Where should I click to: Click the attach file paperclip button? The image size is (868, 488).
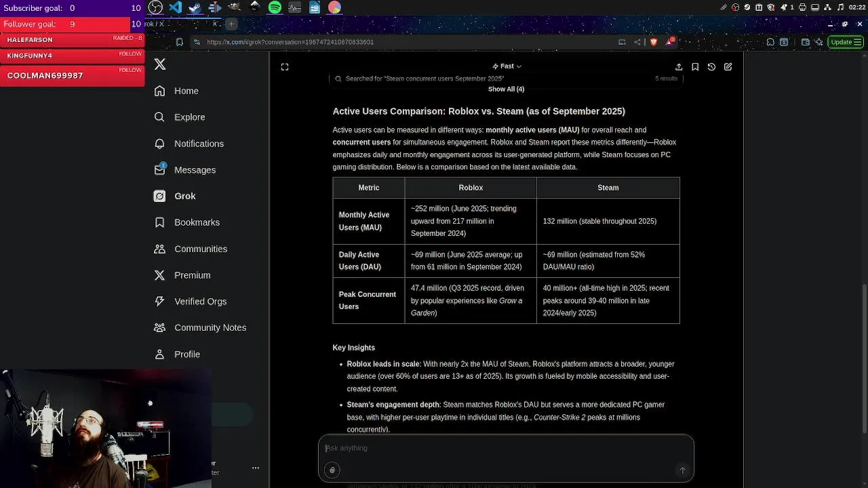[x=332, y=470]
